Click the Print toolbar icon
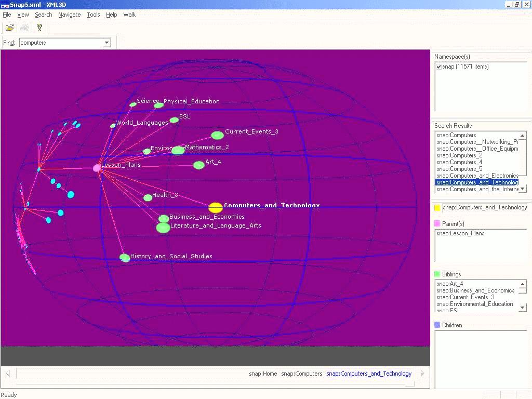 [24, 28]
